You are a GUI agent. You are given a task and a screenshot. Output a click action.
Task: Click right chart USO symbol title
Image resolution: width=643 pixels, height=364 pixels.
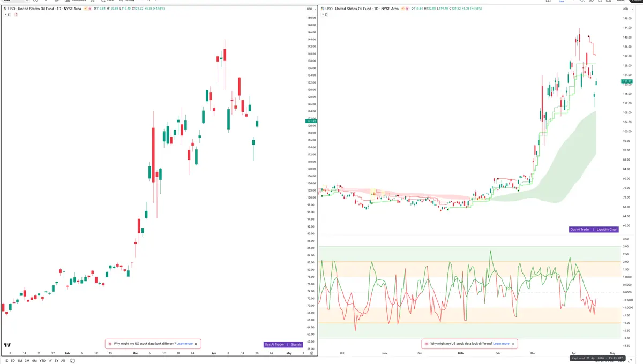tap(362, 9)
